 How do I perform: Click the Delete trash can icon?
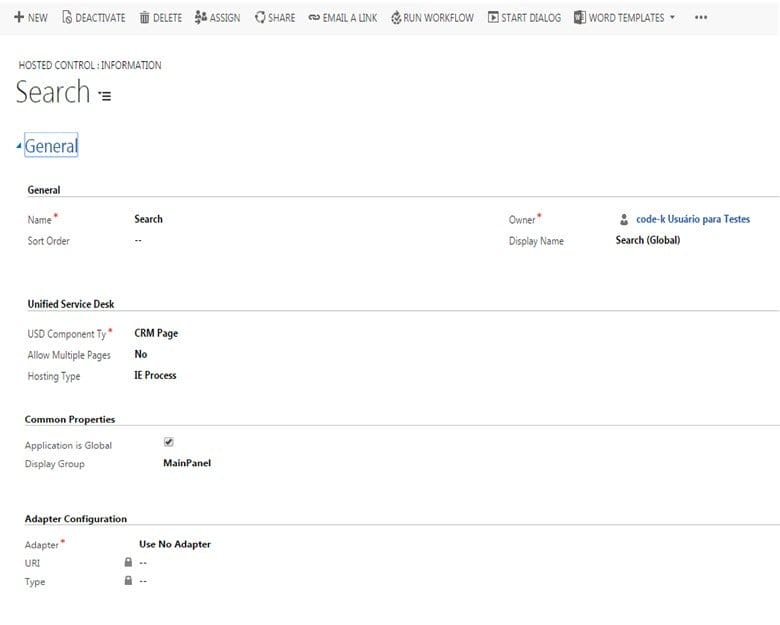point(145,18)
